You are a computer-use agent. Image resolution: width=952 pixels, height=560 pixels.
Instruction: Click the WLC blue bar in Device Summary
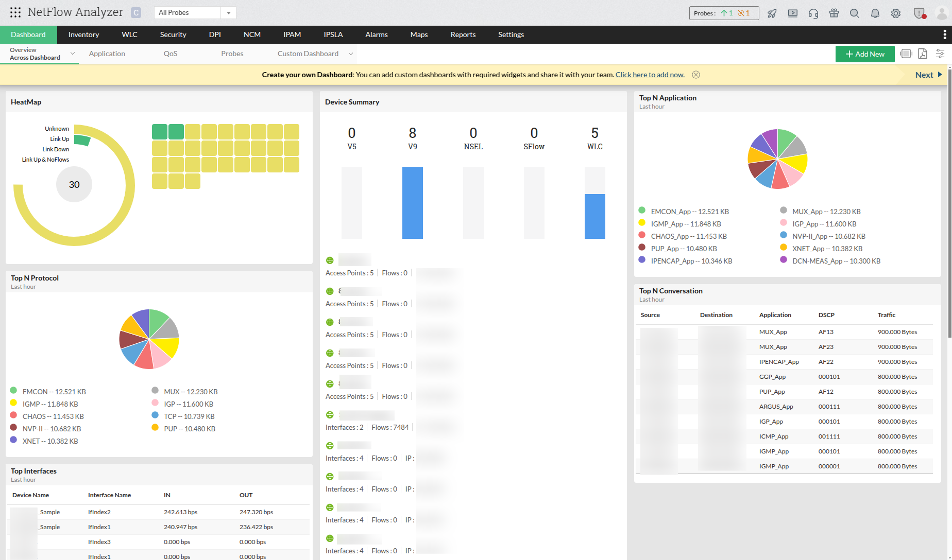595,216
